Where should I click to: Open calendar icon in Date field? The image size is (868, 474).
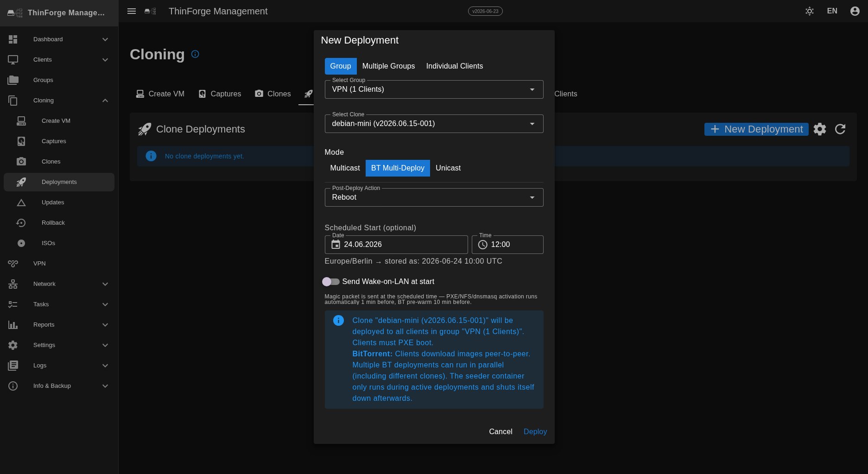[x=336, y=245]
